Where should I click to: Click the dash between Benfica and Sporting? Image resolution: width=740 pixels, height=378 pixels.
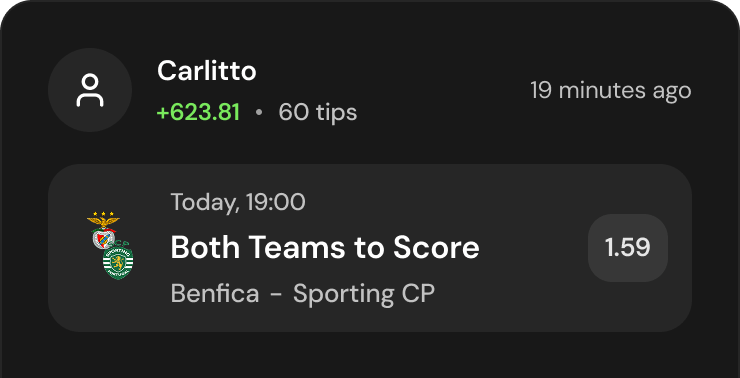(x=277, y=295)
